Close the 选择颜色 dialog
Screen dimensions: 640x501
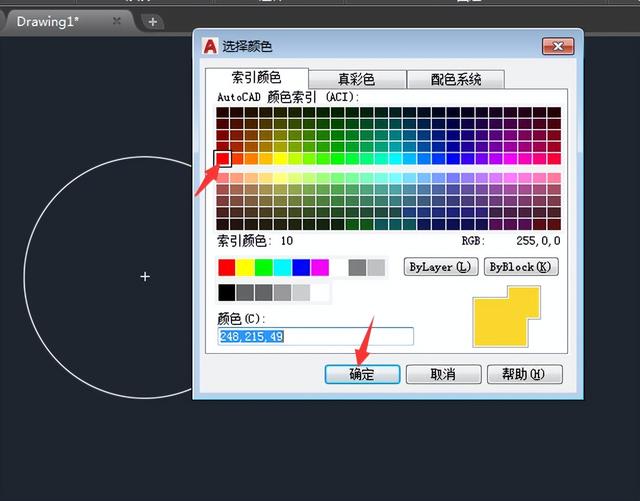point(558,47)
